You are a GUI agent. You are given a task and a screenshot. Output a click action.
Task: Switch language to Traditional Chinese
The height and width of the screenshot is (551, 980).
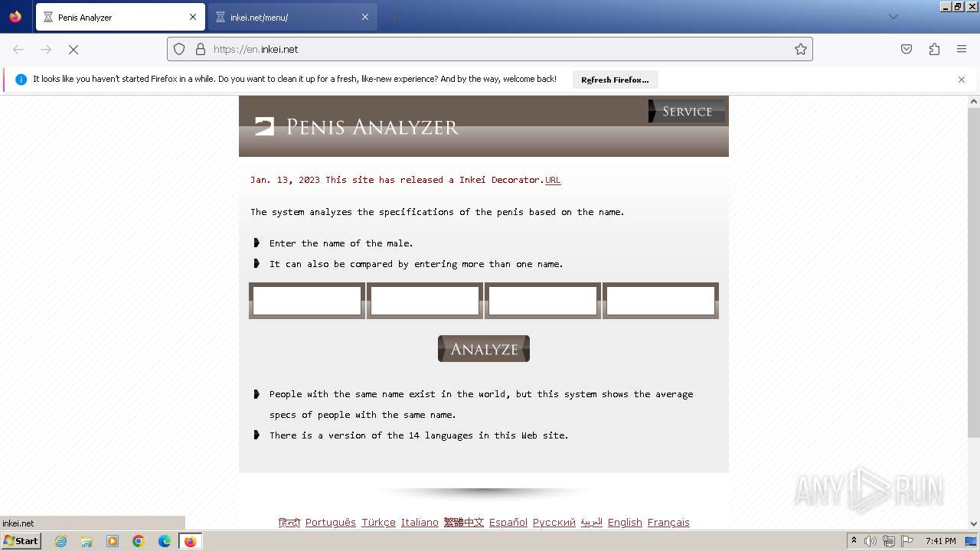tap(464, 523)
